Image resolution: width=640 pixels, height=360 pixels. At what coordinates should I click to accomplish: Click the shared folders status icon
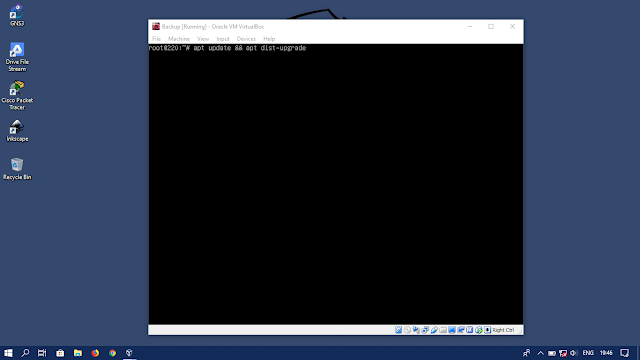(x=443, y=330)
